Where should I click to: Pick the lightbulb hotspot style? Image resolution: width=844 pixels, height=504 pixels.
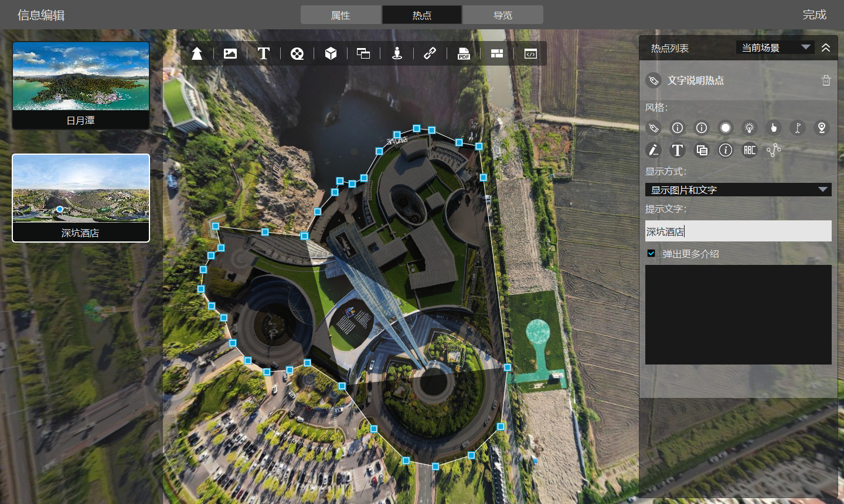click(749, 128)
